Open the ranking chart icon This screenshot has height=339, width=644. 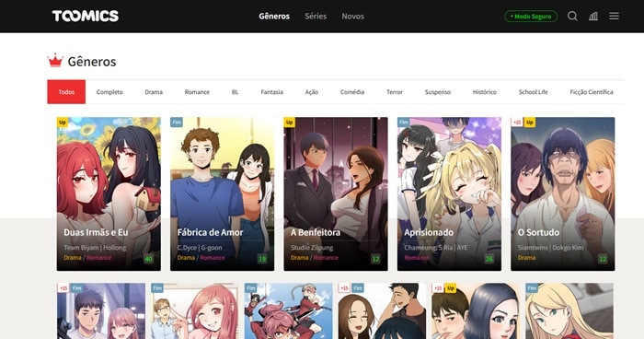pyautogui.click(x=593, y=16)
